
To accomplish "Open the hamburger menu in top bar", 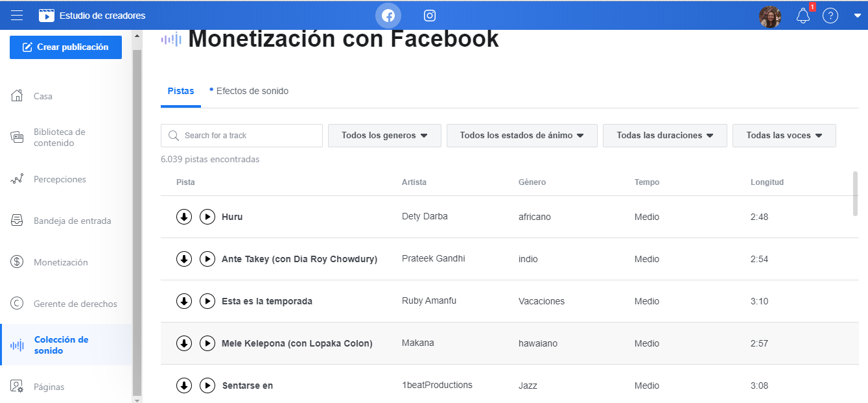I will click(18, 16).
